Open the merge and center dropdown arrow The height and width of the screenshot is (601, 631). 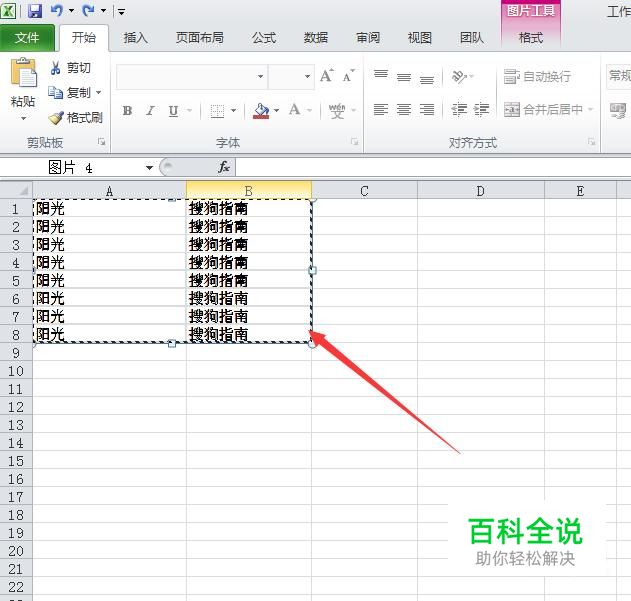pos(590,109)
